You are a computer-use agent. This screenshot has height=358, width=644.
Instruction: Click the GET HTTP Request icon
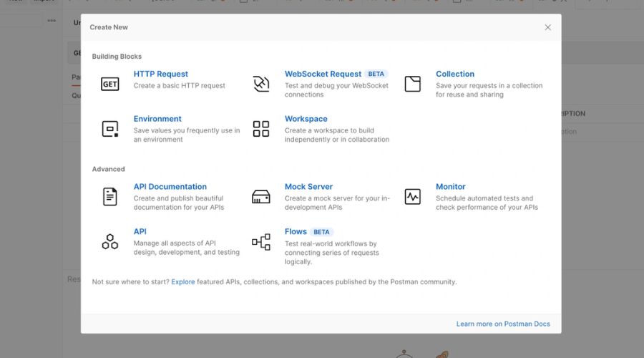pos(109,84)
